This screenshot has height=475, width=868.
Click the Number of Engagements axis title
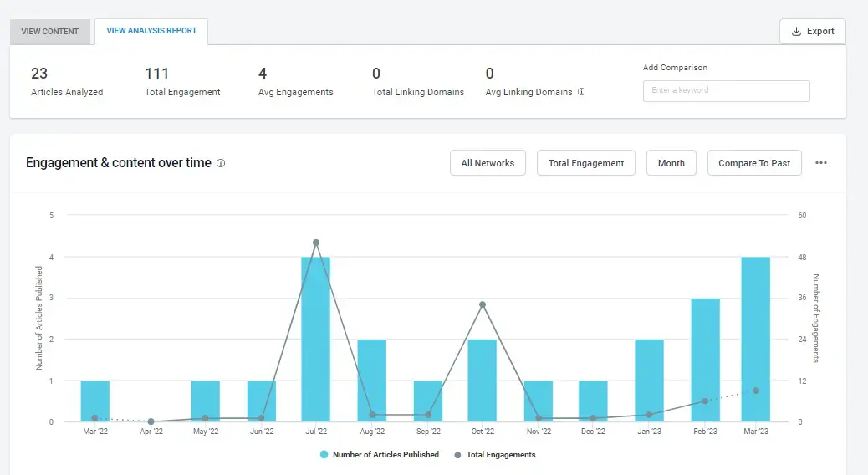click(x=816, y=319)
